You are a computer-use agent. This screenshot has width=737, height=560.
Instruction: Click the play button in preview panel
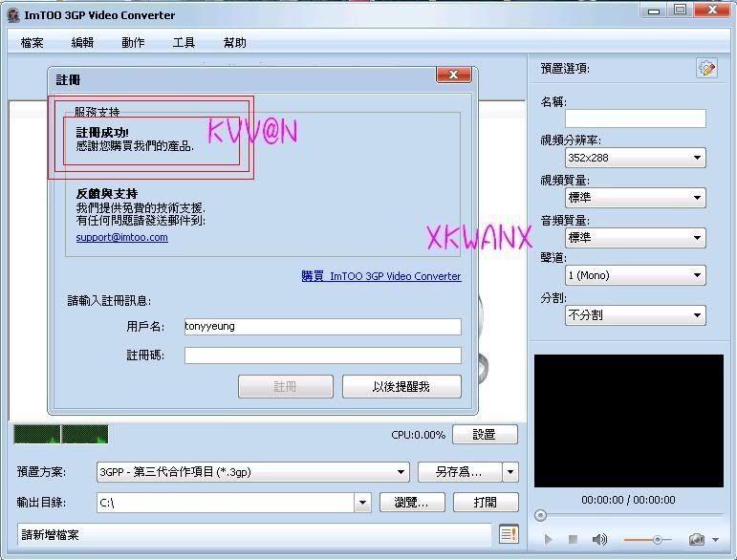click(x=548, y=539)
